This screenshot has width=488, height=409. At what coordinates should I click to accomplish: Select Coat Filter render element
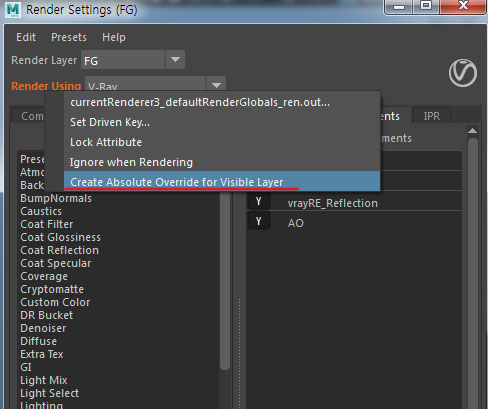tap(47, 224)
